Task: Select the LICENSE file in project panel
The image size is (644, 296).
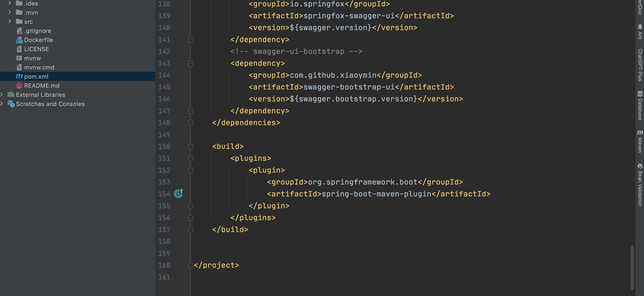Action: tap(37, 49)
